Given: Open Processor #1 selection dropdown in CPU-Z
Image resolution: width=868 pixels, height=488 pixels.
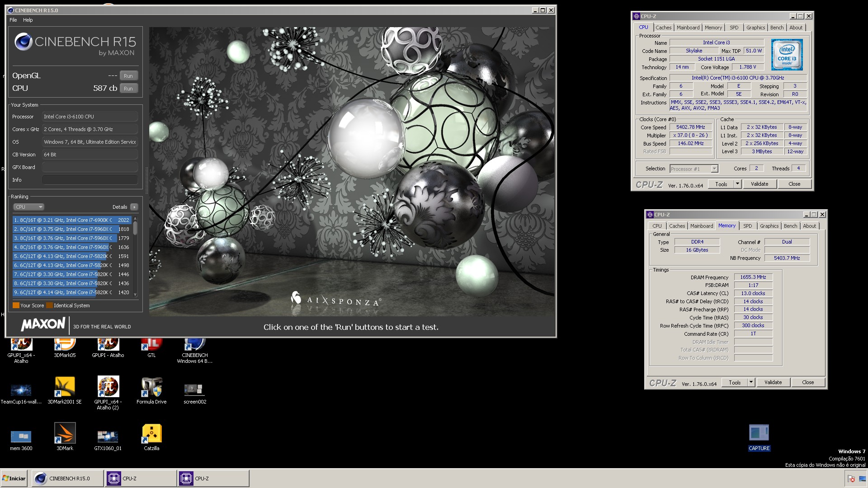Looking at the screenshot, I should click(x=694, y=169).
